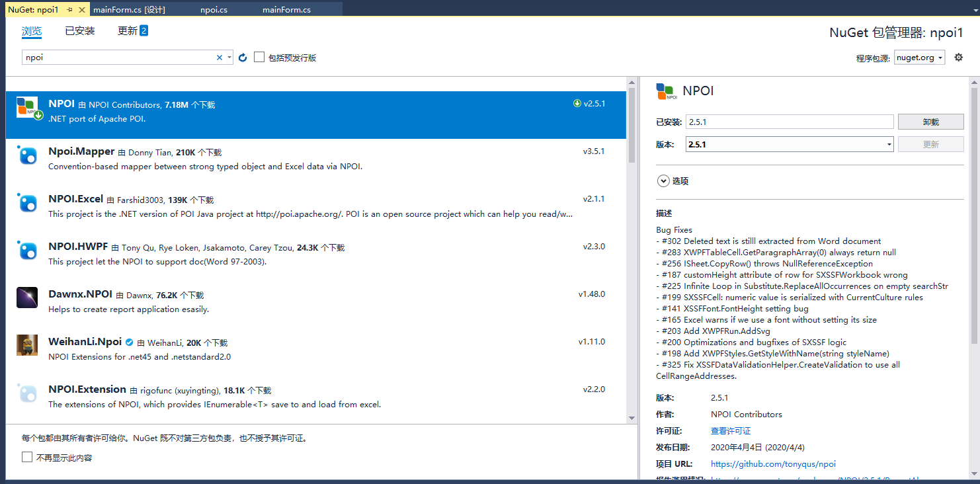Expand the 选项 options section

pos(663,181)
